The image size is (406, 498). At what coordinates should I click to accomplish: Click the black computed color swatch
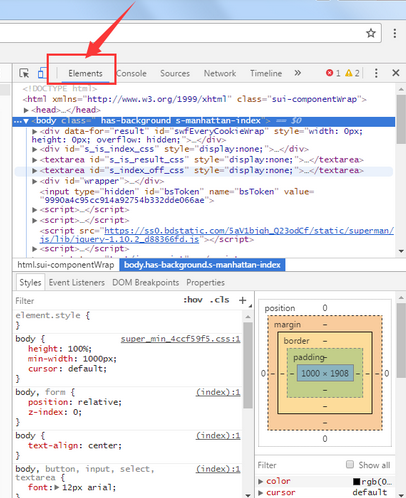tap(357, 481)
